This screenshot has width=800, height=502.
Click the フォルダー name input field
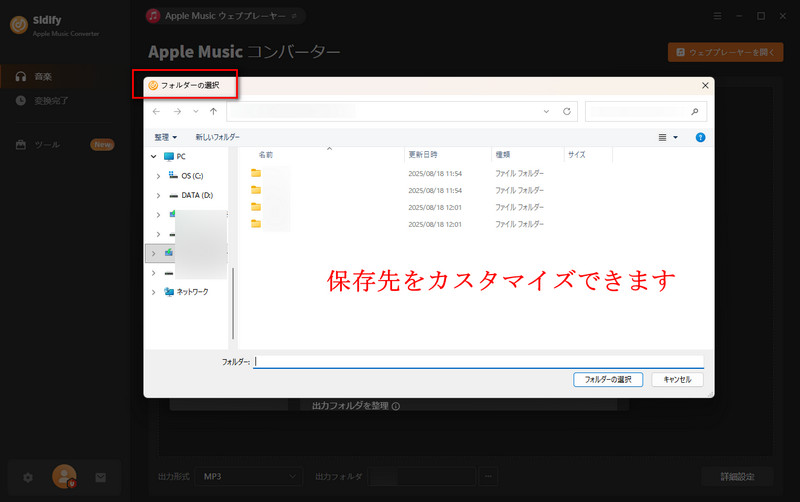[x=479, y=362]
